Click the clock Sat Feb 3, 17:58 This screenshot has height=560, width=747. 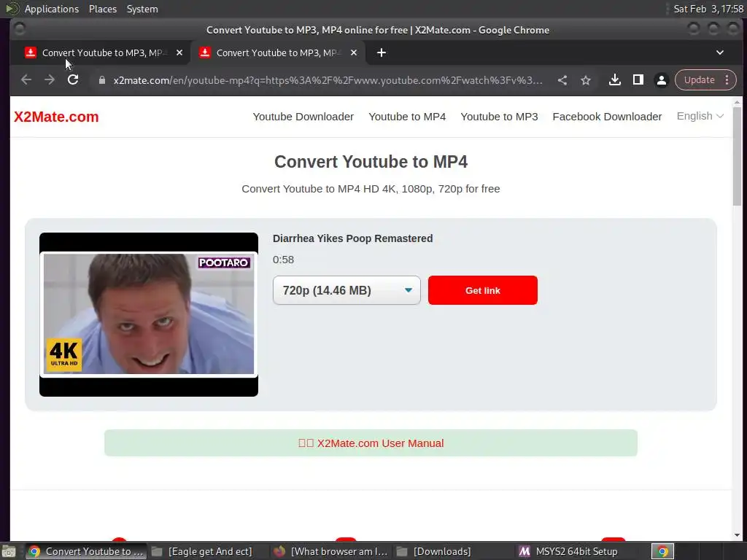(x=708, y=9)
